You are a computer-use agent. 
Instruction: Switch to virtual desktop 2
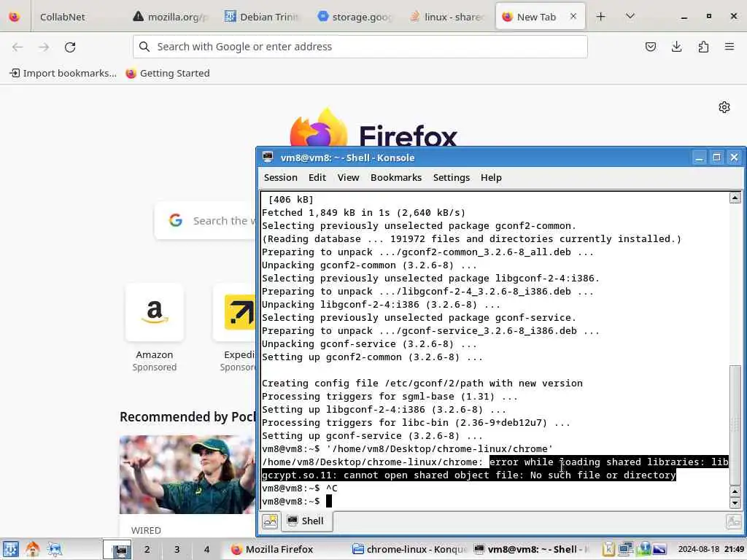pyautogui.click(x=147, y=549)
